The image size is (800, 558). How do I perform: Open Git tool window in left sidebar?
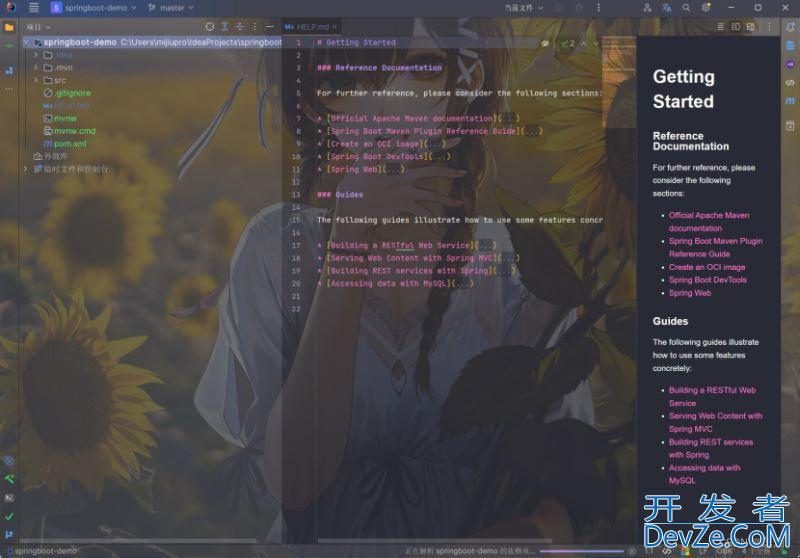[9, 535]
